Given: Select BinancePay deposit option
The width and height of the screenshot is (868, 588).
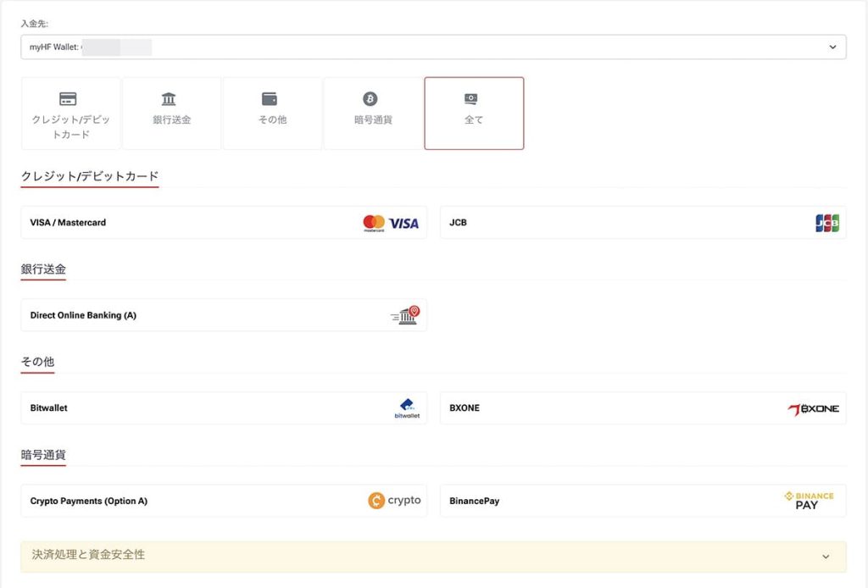Looking at the screenshot, I should [593, 501].
